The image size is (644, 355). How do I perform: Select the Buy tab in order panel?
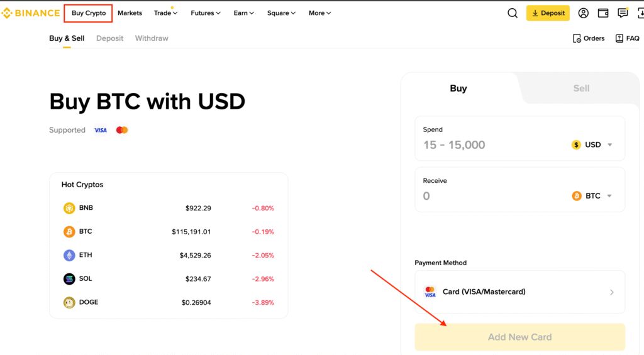click(x=458, y=88)
